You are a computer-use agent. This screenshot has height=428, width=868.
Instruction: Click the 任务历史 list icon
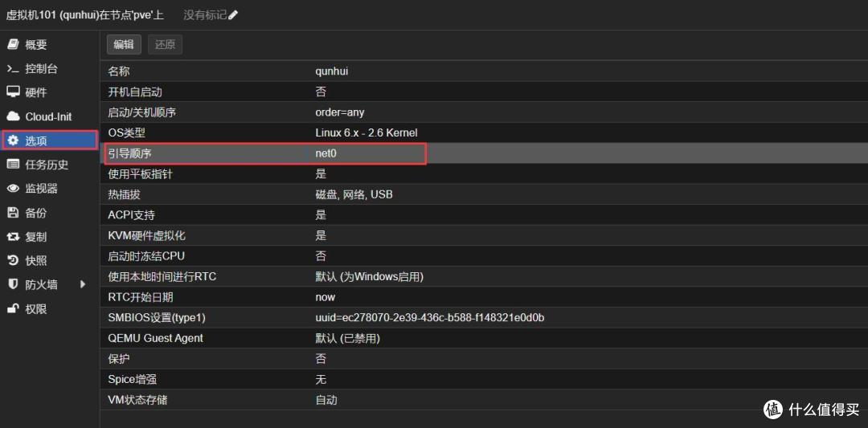[x=13, y=165]
